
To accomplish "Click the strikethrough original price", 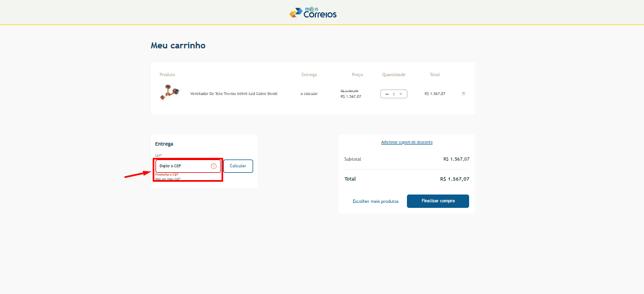I will point(349,91).
